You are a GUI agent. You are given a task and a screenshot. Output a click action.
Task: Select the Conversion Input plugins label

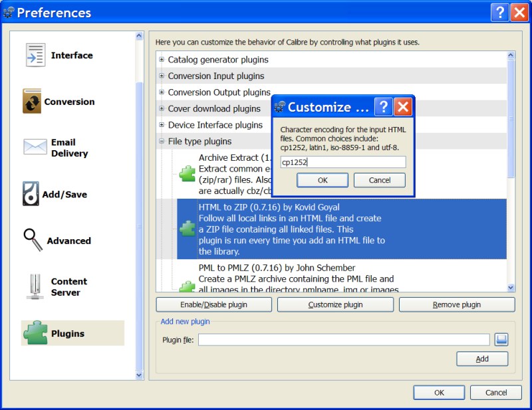(x=216, y=76)
